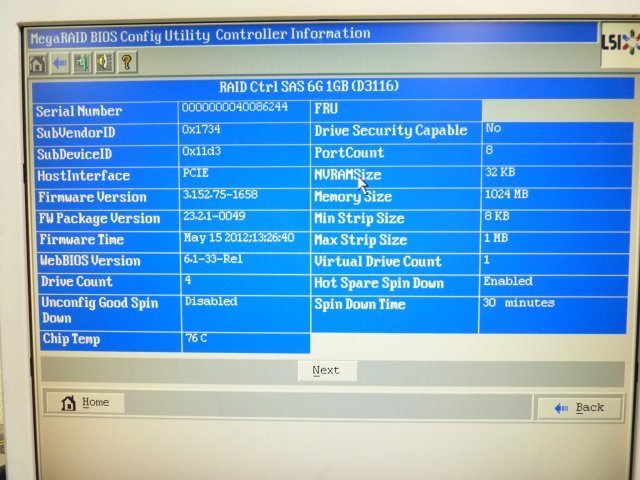Click the Firmware Version label

tap(92, 197)
